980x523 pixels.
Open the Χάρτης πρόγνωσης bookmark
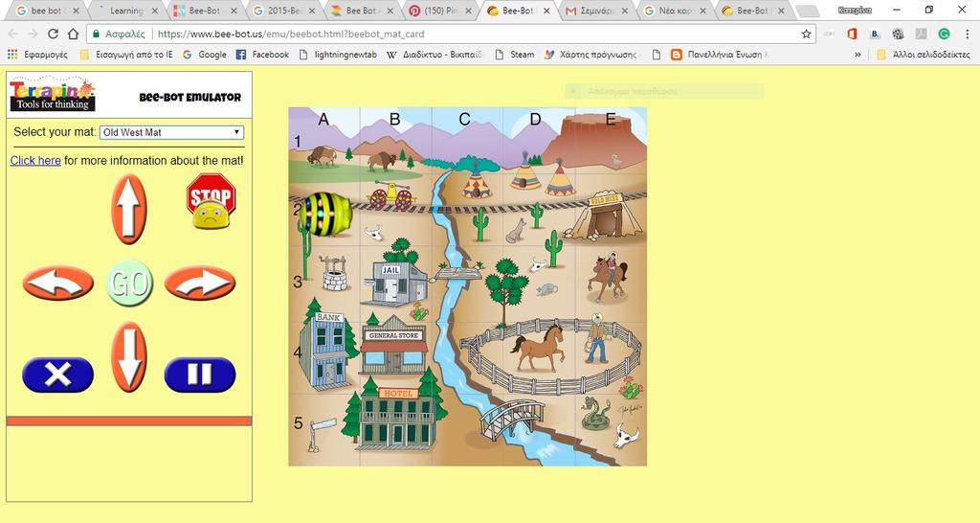click(590, 55)
